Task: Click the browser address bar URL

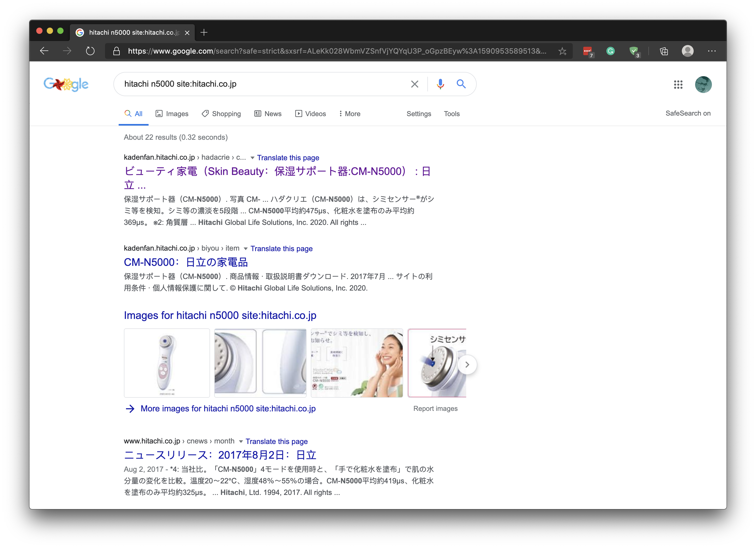Action: [337, 51]
